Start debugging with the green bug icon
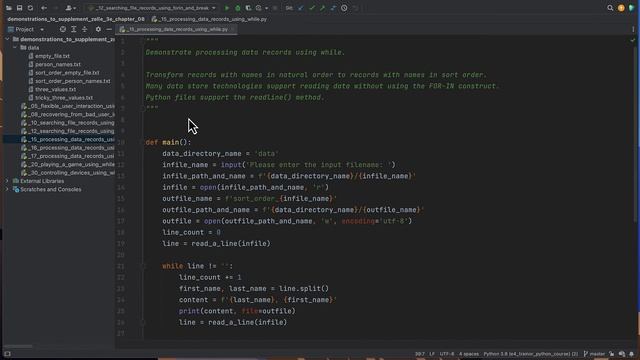640x360 pixels. pos(238,8)
